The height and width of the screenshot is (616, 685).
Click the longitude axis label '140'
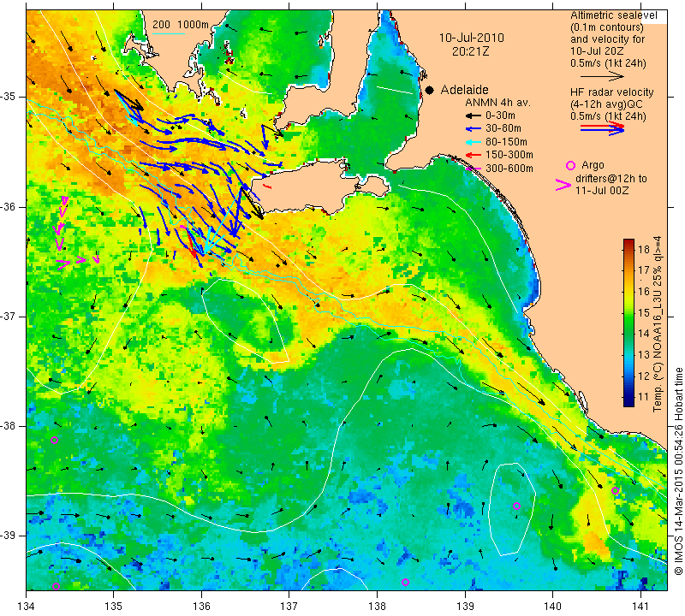click(x=552, y=607)
